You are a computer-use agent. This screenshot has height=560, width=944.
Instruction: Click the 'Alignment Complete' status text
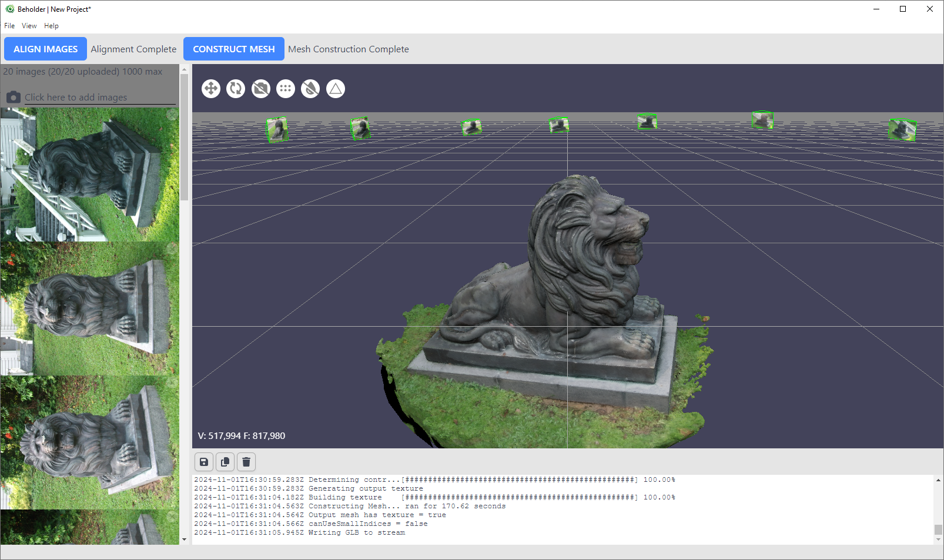pos(133,49)
